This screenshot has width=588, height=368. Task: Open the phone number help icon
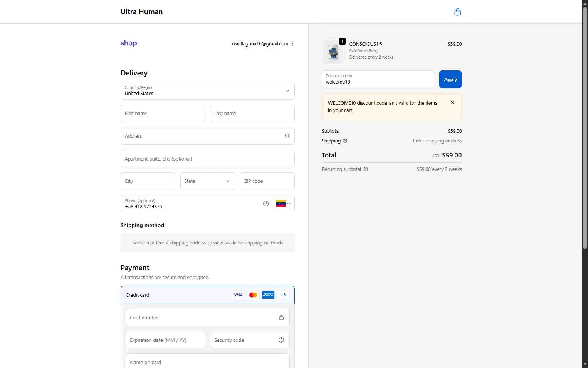(266, 204)
